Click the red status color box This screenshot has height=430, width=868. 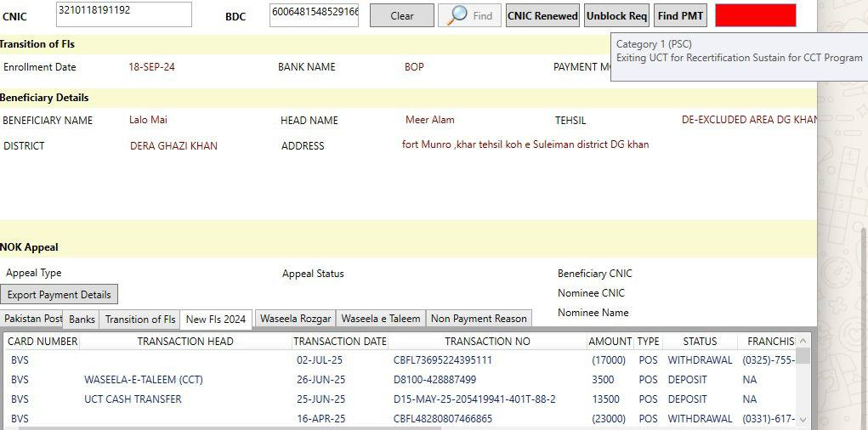pos(755,15)
